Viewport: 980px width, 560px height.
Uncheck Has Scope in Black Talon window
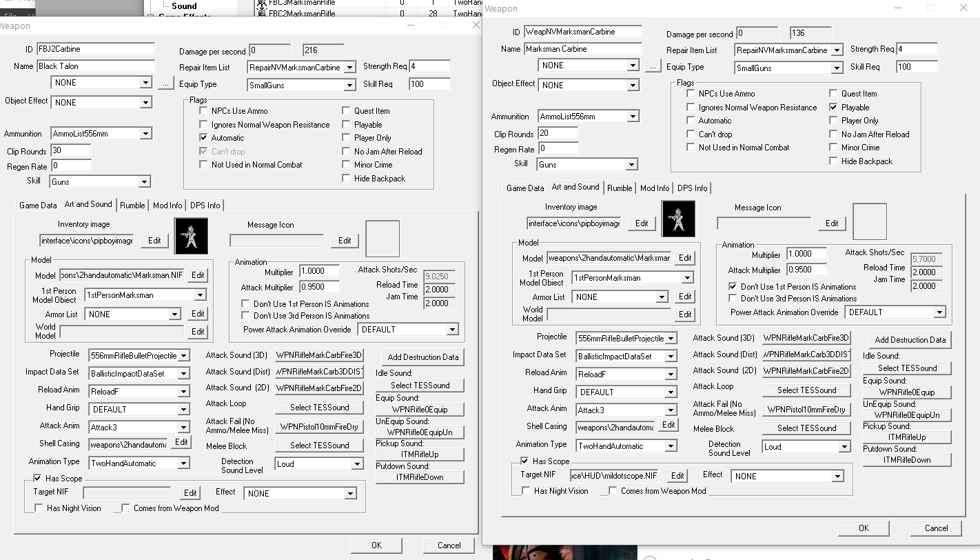click(38, 478)
